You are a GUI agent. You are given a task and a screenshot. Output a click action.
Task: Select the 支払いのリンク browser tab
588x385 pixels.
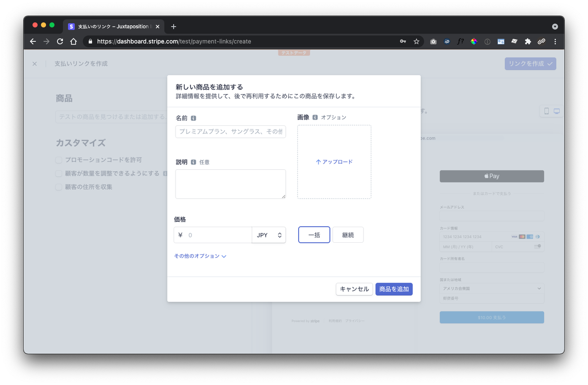click(x=113, y=27)
